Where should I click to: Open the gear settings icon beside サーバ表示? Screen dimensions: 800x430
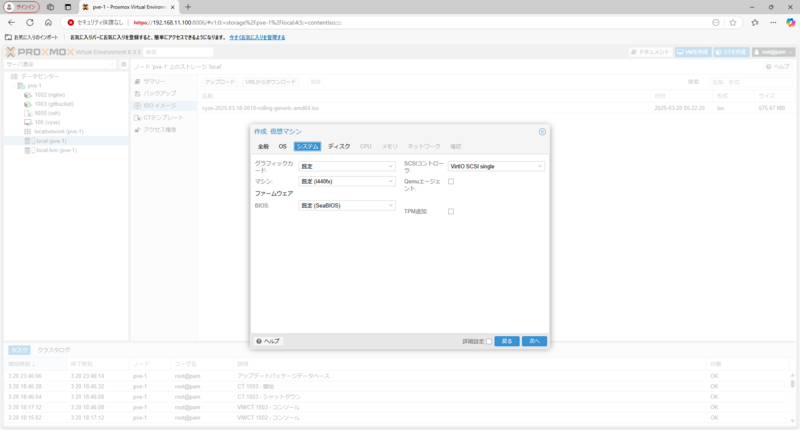pyautogui.click(x=123, y=64)
